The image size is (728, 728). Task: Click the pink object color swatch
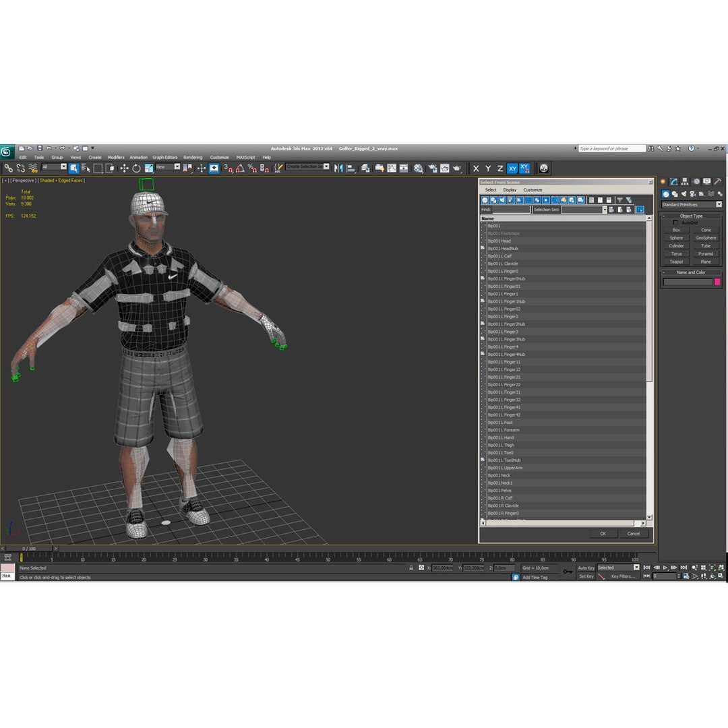(x=717, y=282)
